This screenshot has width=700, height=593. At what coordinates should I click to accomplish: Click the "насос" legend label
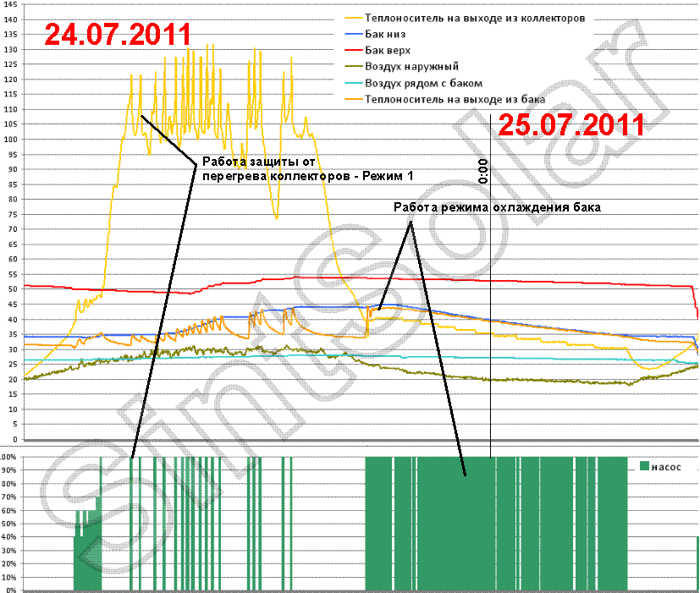pyautogui.click(x=666, y=467)
